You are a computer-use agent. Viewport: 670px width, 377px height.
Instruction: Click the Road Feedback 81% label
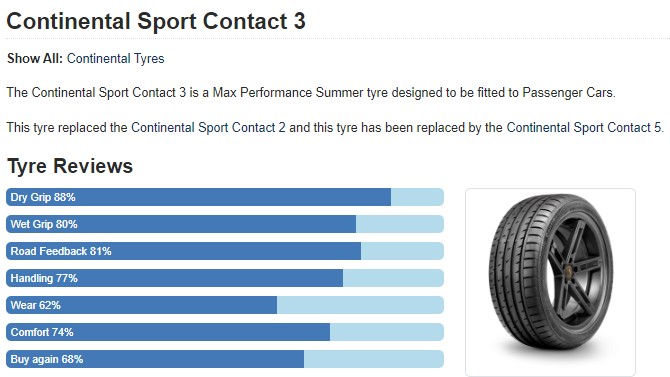(x=61, y=251)
